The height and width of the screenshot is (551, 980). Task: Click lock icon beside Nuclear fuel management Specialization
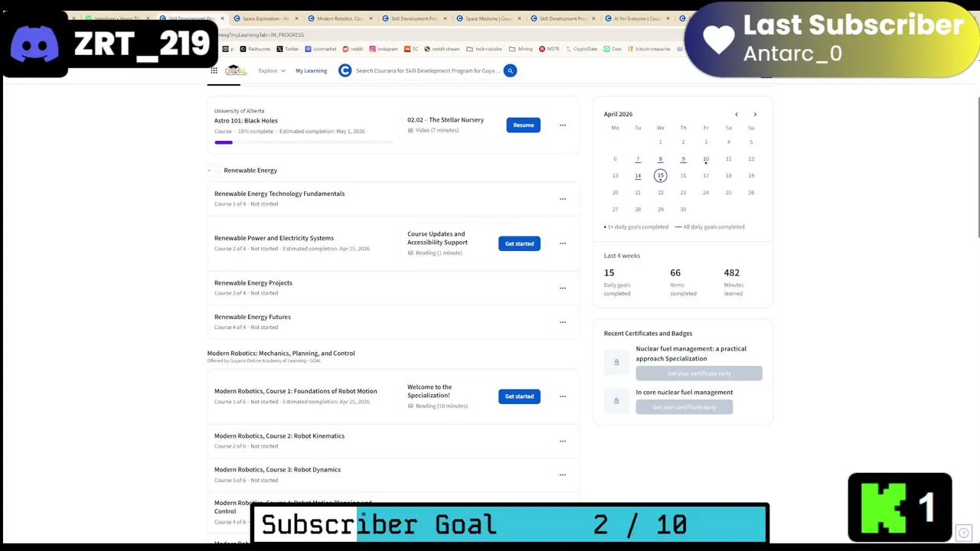616,362
